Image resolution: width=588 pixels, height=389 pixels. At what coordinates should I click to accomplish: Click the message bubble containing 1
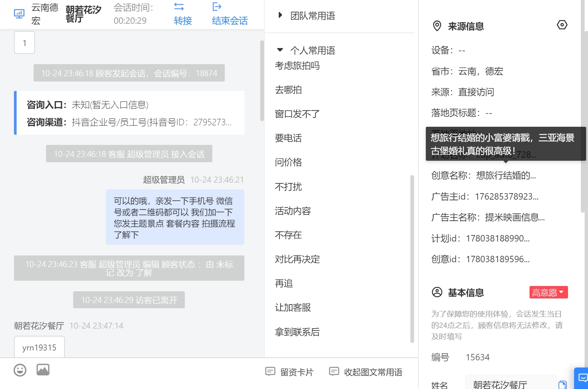pyautogui.click(x=25, y=42)
